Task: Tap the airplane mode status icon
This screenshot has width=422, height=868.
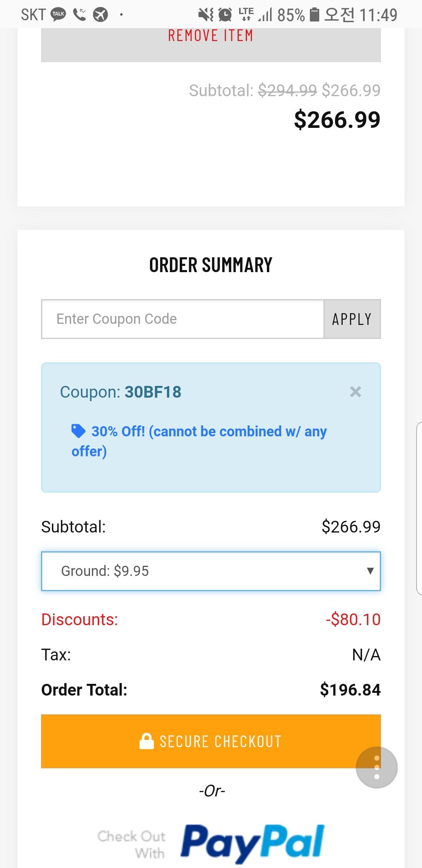Action: click(100, 14)
